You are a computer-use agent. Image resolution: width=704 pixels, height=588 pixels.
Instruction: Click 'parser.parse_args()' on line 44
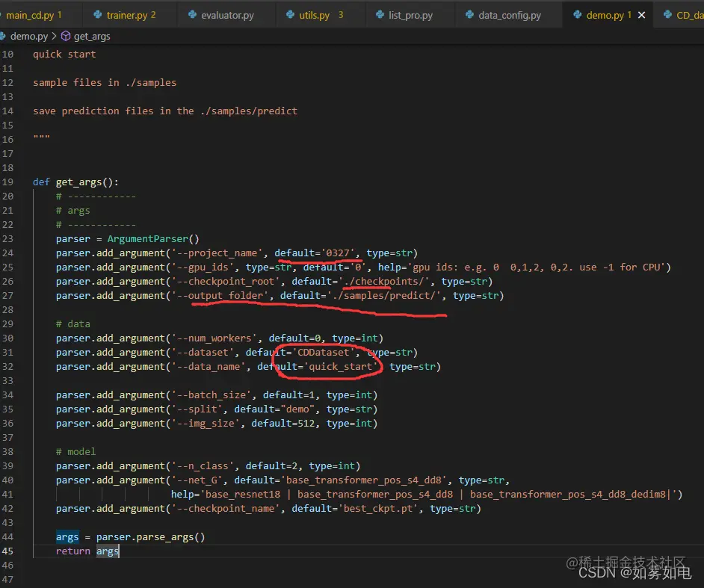coord(150,537)
